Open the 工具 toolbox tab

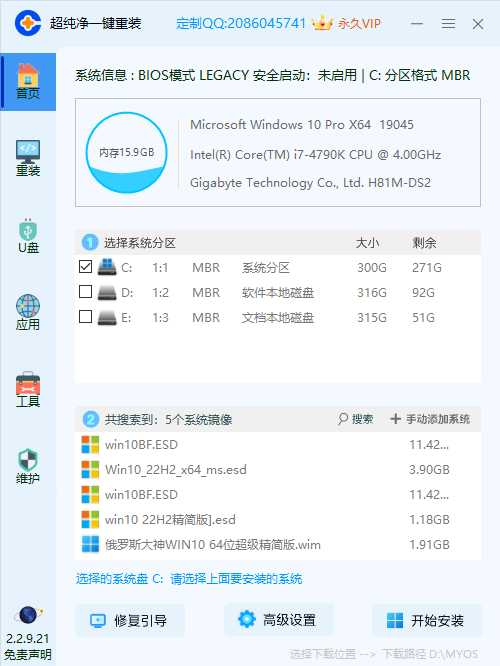(x=28, y=390)
